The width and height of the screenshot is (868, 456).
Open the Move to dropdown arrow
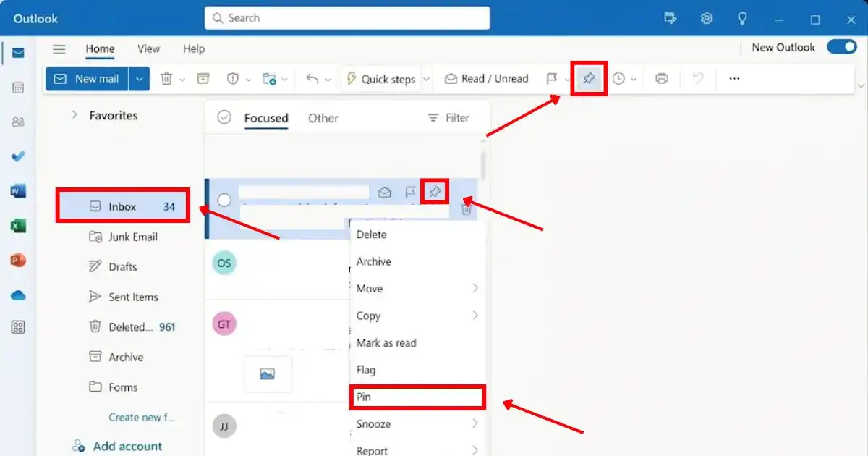pos(284,80)
